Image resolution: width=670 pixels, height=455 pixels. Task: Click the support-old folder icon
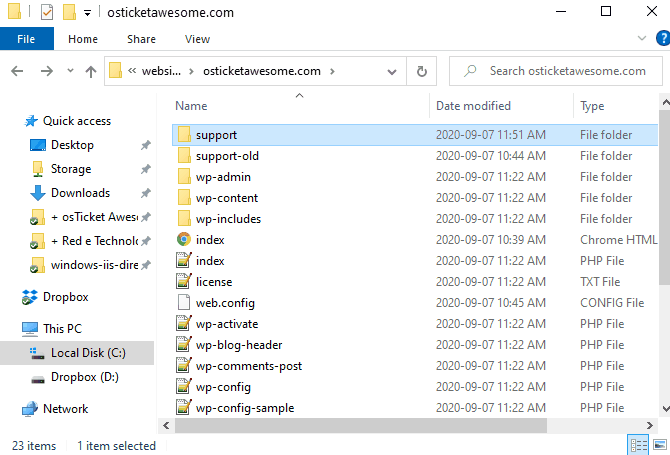click(x=184, y=156)
